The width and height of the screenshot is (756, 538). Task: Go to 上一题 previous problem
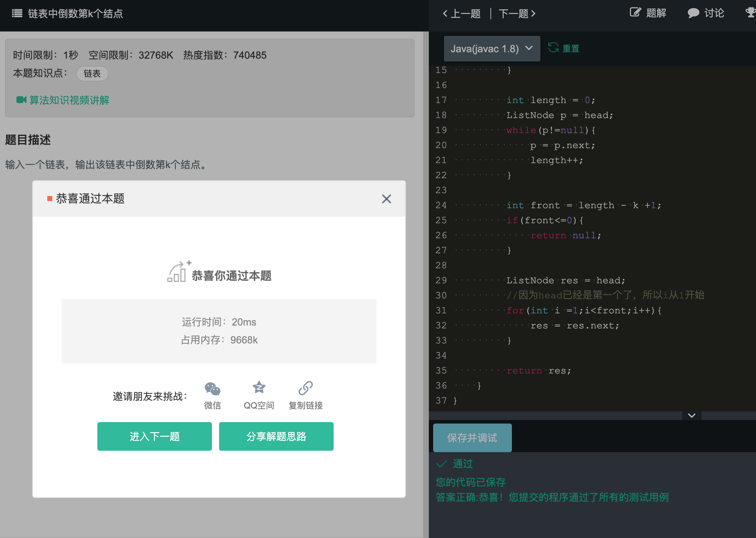(462, 14)
